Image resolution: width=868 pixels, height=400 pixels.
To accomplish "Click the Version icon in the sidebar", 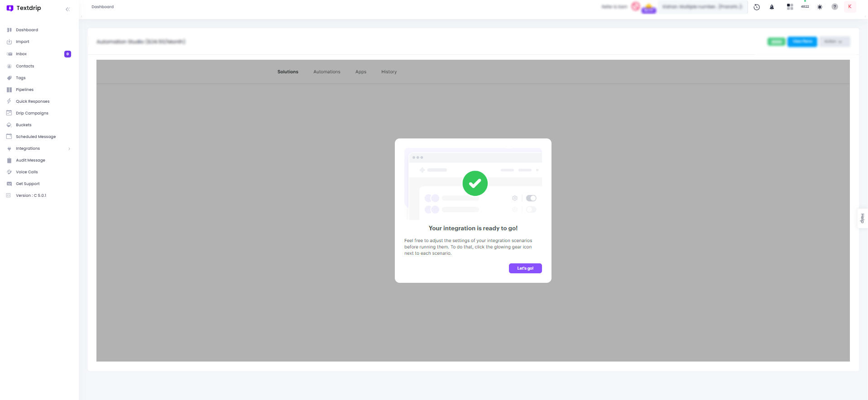I will tap(8, 195).
